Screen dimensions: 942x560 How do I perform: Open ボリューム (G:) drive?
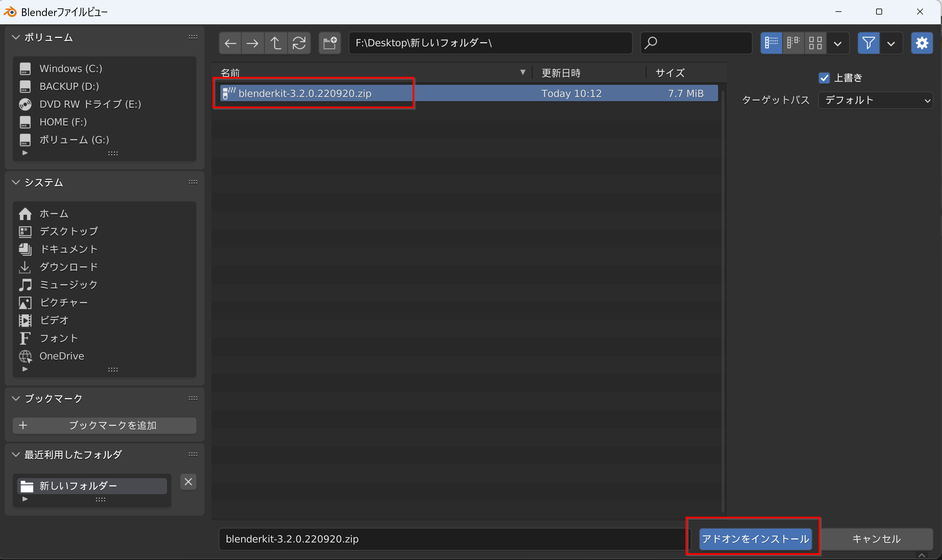click(x=104, y=140)
